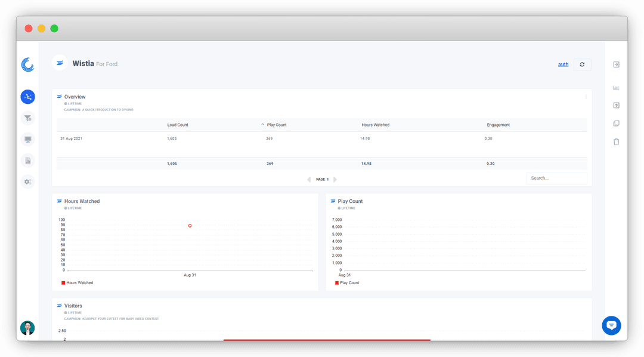Screen dimensions: 644x357
Task: Sort table by Engagement
Action: click(498, 125)
